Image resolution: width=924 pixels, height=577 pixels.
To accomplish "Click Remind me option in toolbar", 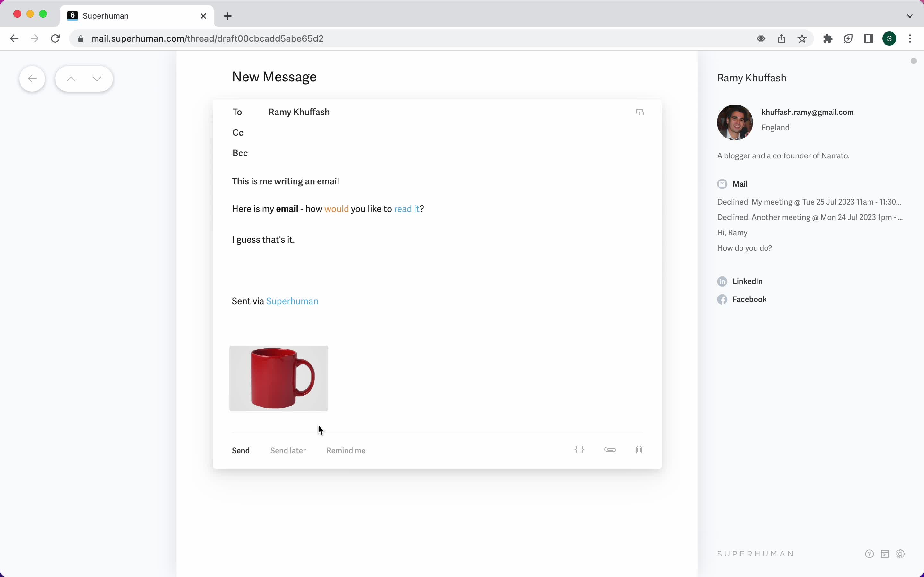I will click(346, 451).
